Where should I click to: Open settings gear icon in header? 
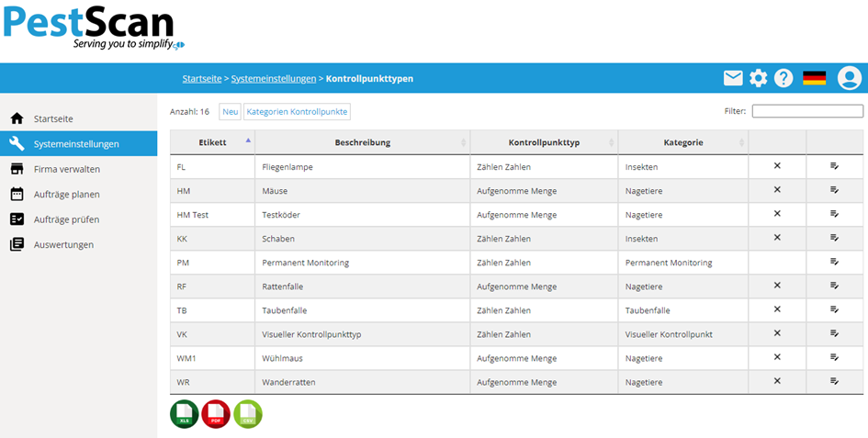tap(759, 79)
